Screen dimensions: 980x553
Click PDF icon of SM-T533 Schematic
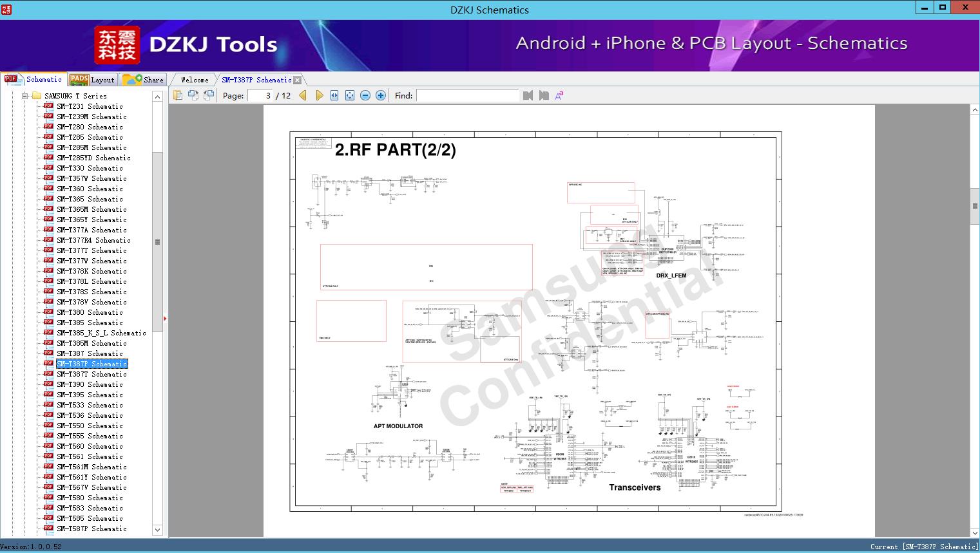pos(48,405)
